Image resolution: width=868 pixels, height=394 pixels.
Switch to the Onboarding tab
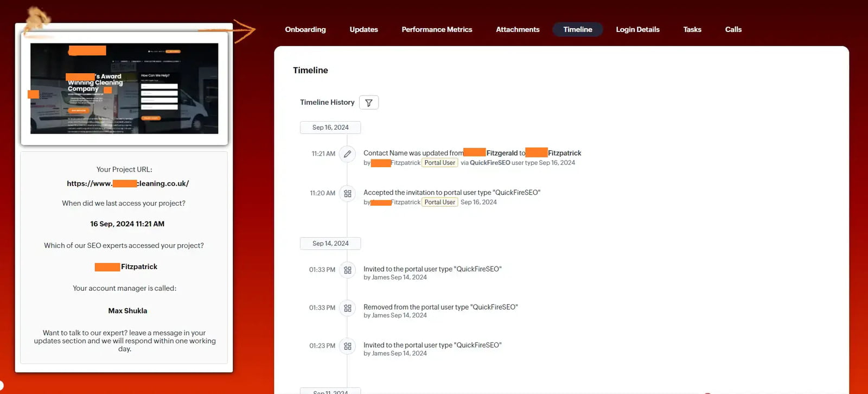point(305,29)
